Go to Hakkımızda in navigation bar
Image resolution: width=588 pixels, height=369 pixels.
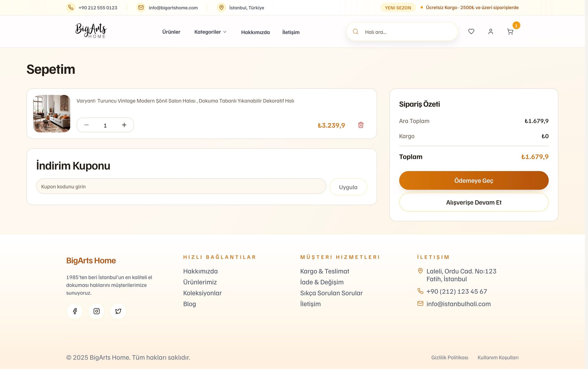point(255,32)
